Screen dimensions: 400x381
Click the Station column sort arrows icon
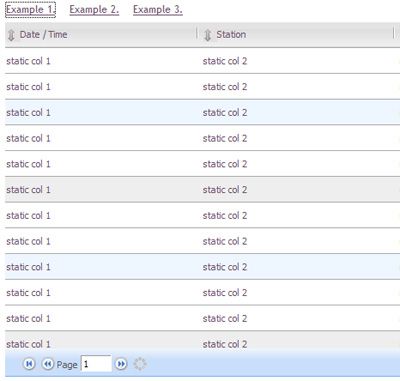click(207, 35)
